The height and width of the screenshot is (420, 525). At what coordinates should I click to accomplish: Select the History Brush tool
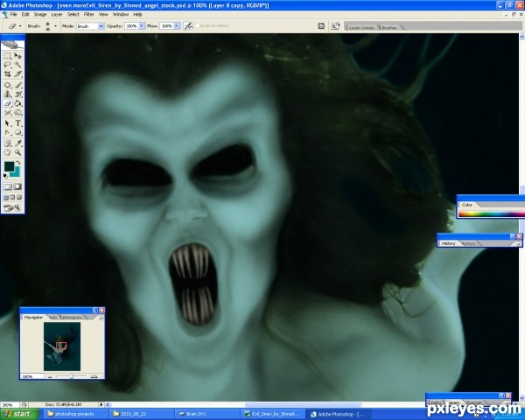(18, 94)
